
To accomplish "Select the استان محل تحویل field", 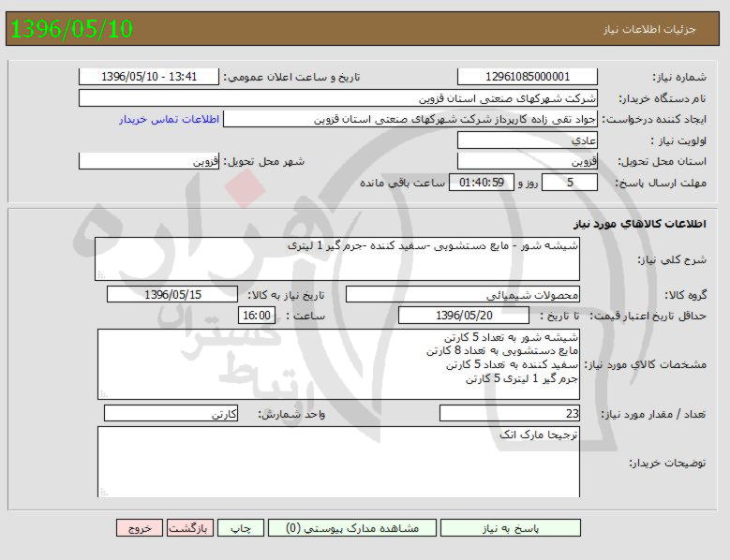I will click(x=527, y=161).
